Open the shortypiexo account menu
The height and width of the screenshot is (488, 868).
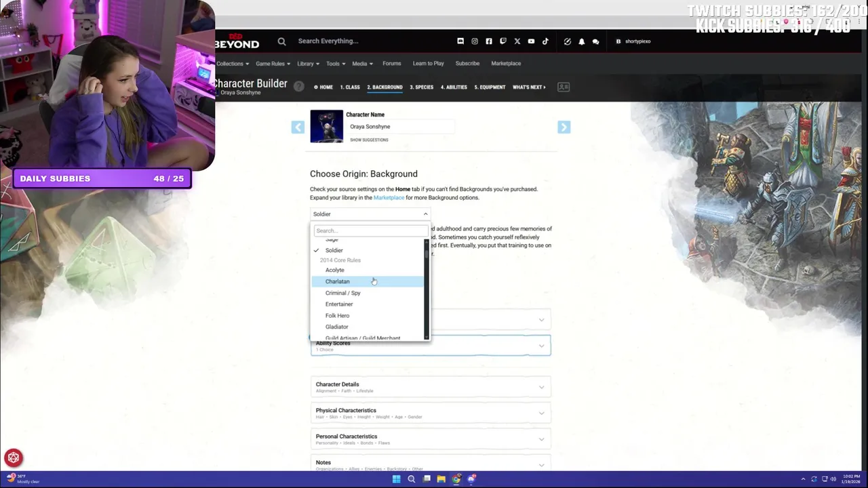point(633,41)
